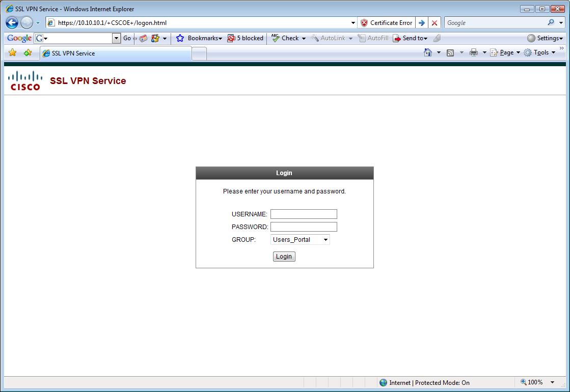570x392 pixels.
Task: Go back with the browser Back arrow
Action: pyautogui.click(x=12, y=22)
